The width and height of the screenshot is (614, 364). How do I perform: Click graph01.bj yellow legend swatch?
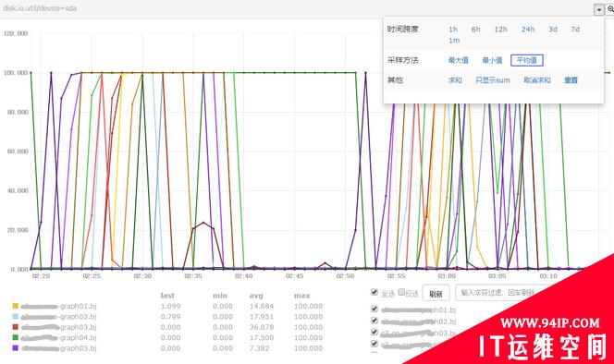pyautogui.click(x=16, y=306)
